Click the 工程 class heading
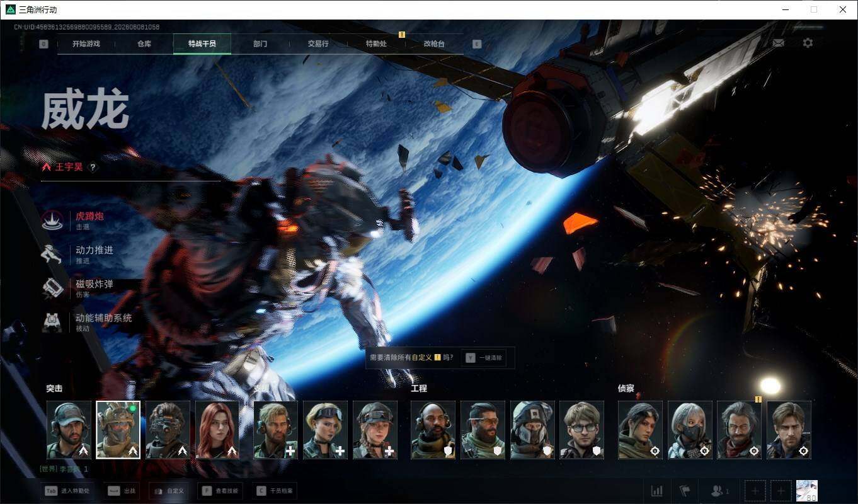Viewport: 858px width, 504px height. tap(419, 388)
